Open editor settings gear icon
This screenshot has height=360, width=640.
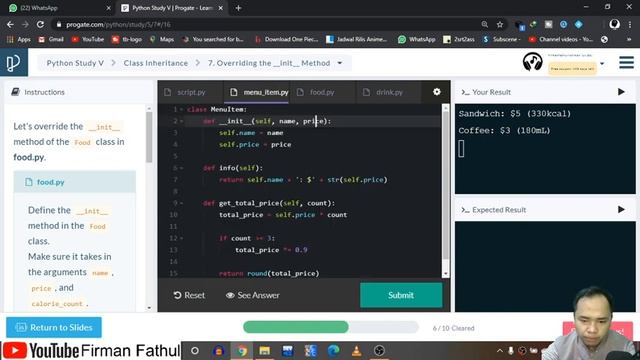tap(436, 92)
